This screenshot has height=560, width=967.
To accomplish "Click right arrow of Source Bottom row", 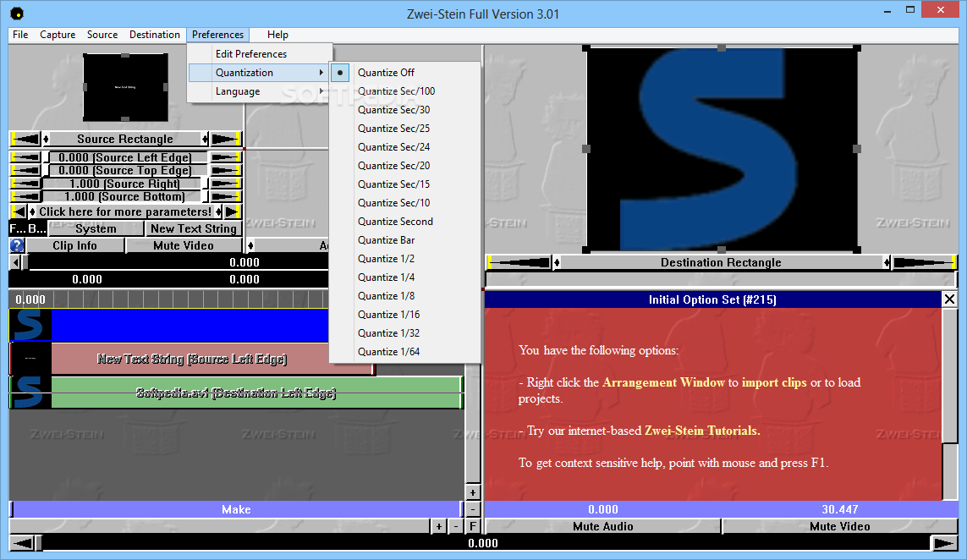I will 225,197.
